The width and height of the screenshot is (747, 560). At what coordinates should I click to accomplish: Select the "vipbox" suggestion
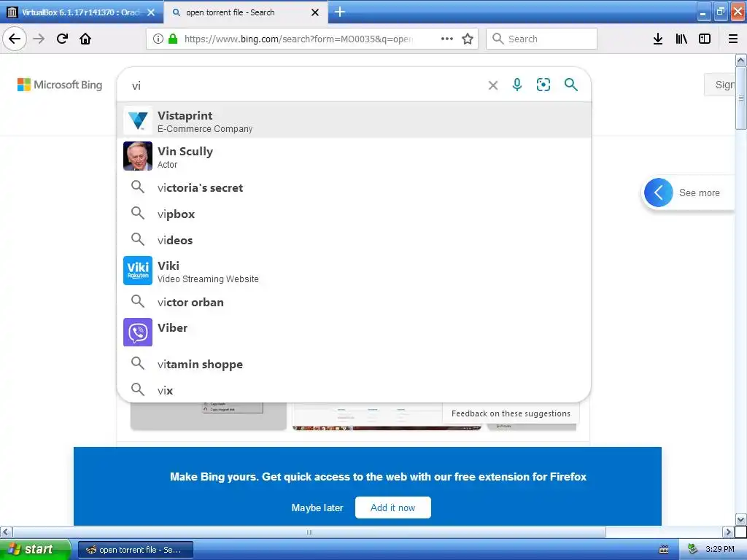pyautogui.click(x=354, y=214)
